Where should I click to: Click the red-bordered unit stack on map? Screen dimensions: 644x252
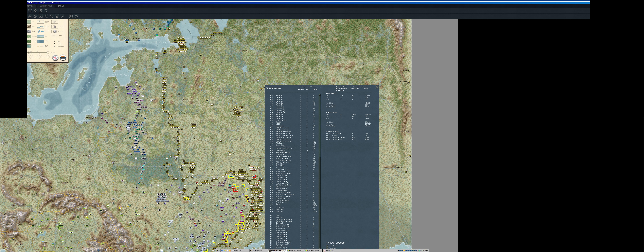click(235, 190)
